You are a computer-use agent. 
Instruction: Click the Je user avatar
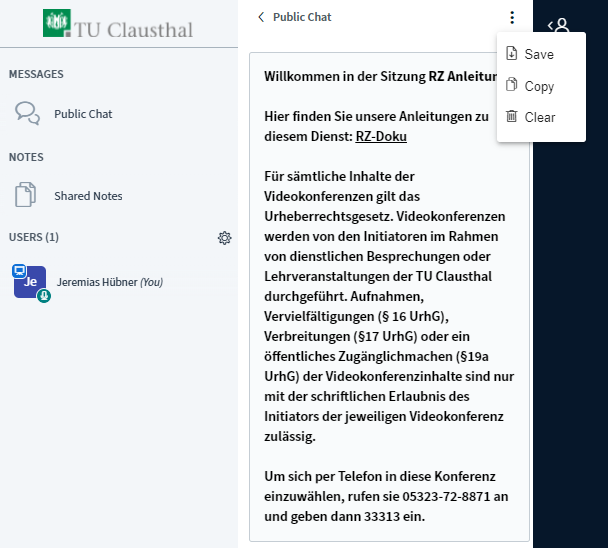pyautogui.click(x=30, y=282)
